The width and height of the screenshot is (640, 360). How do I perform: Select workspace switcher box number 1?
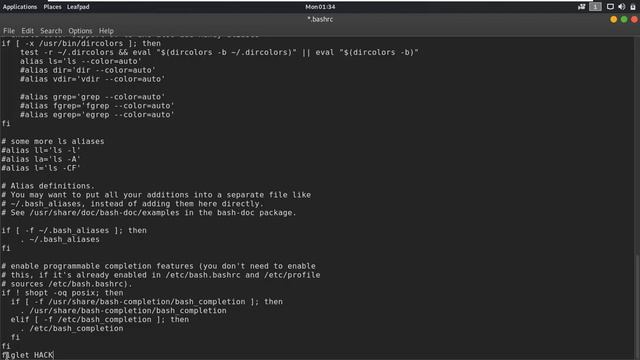[595, 7]
